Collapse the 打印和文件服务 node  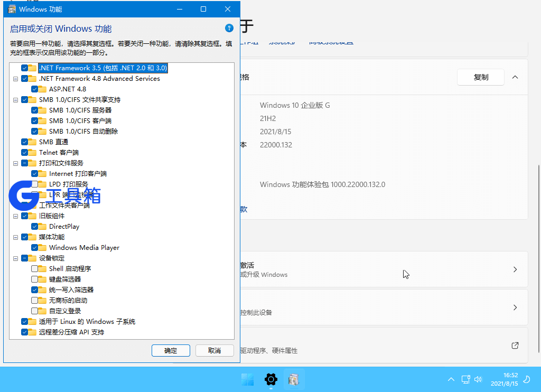coord(15,163)
